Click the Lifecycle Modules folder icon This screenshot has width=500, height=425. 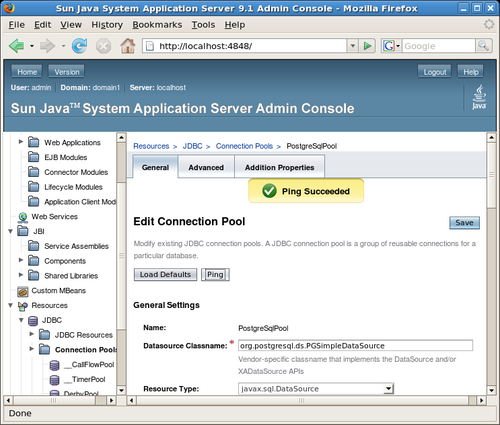coord(33,186)
